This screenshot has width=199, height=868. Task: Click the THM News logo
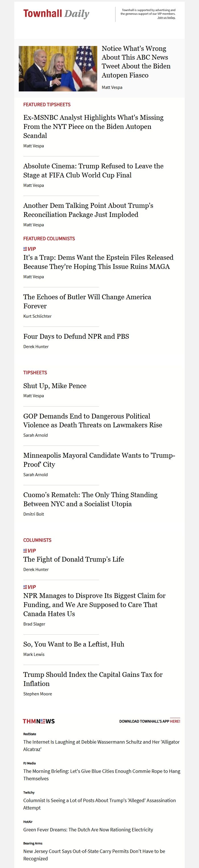pyautogui.click(x=39, y=721)
